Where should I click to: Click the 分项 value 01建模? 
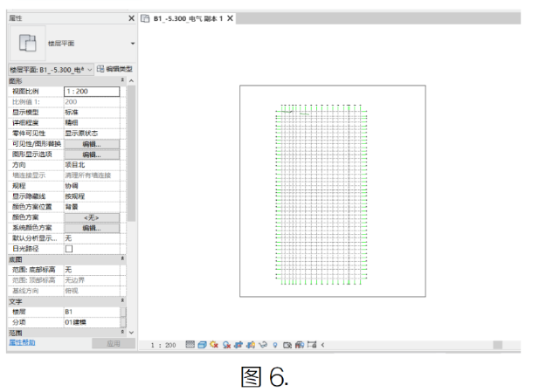coord(76,322)
